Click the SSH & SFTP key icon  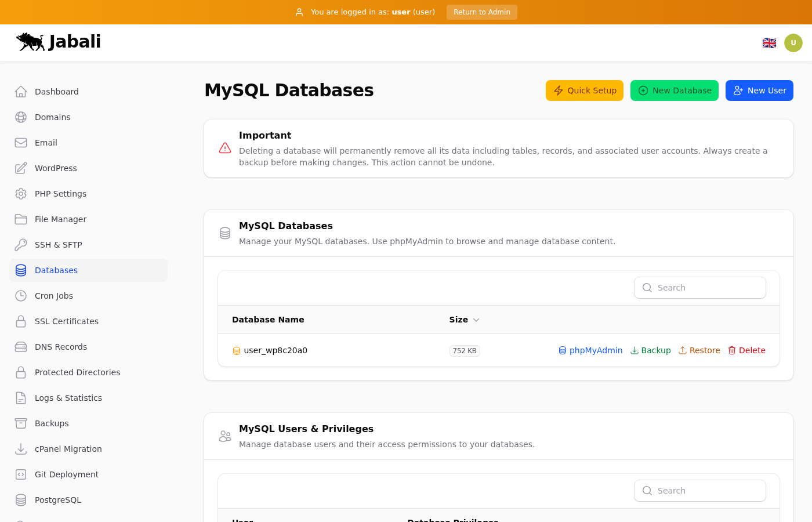[21, 245]
